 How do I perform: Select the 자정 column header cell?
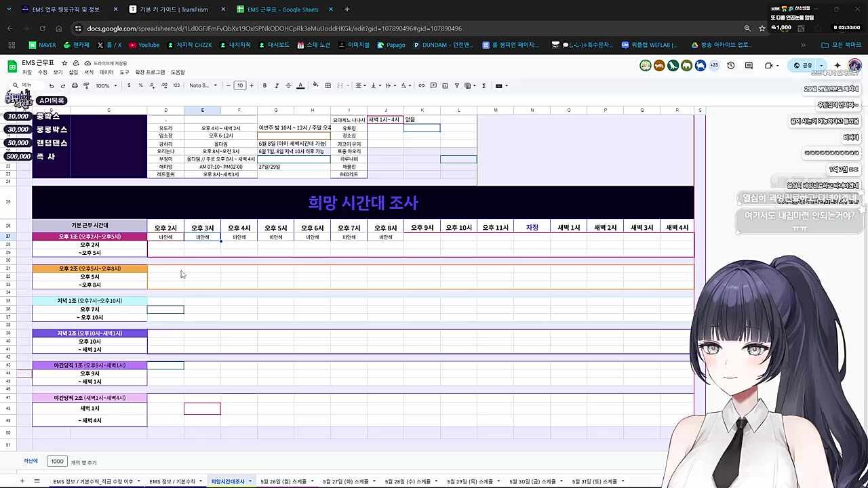coord(532,228)
